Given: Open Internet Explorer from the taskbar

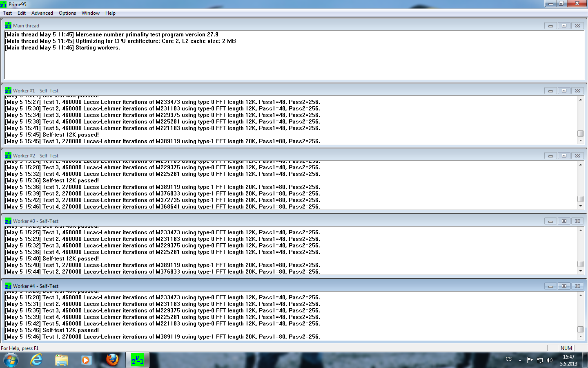Looking at the screenshot, I should pos(37,360).
